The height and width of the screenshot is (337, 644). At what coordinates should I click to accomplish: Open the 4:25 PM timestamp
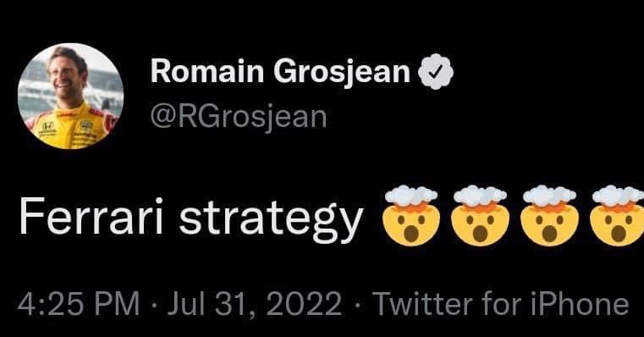(79, 304)
